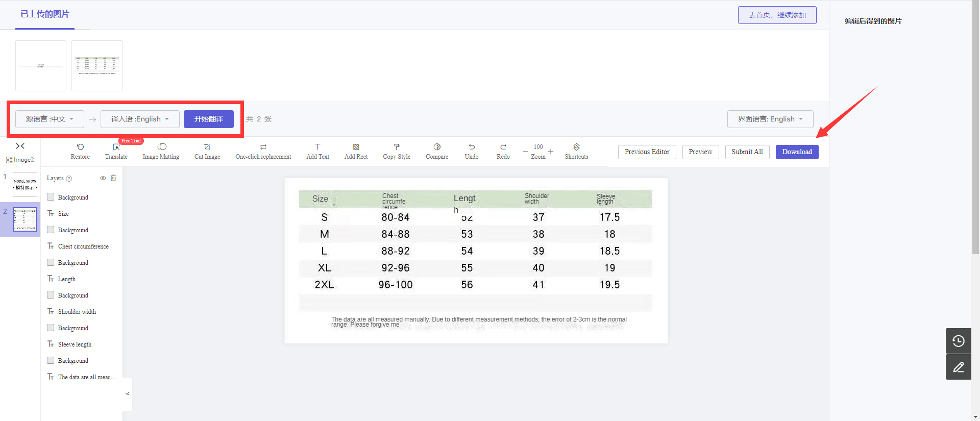Click the blue Download button
980x421 pixels.
point(797,152)
